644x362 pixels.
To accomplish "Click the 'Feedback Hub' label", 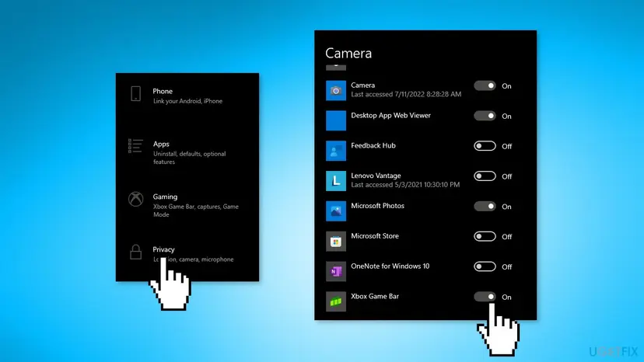I will click(373, 145).
